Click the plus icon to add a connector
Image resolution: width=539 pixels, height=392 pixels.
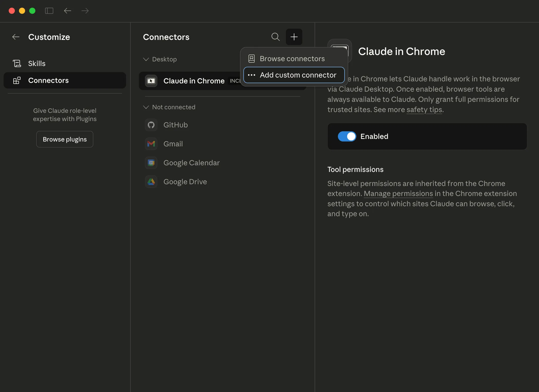(294, 37)
